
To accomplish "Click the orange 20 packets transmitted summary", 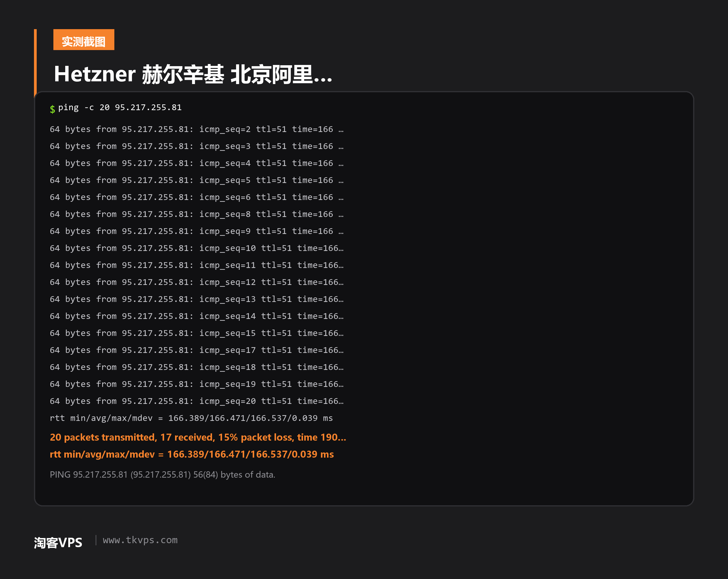I will (x=198, y=438).
